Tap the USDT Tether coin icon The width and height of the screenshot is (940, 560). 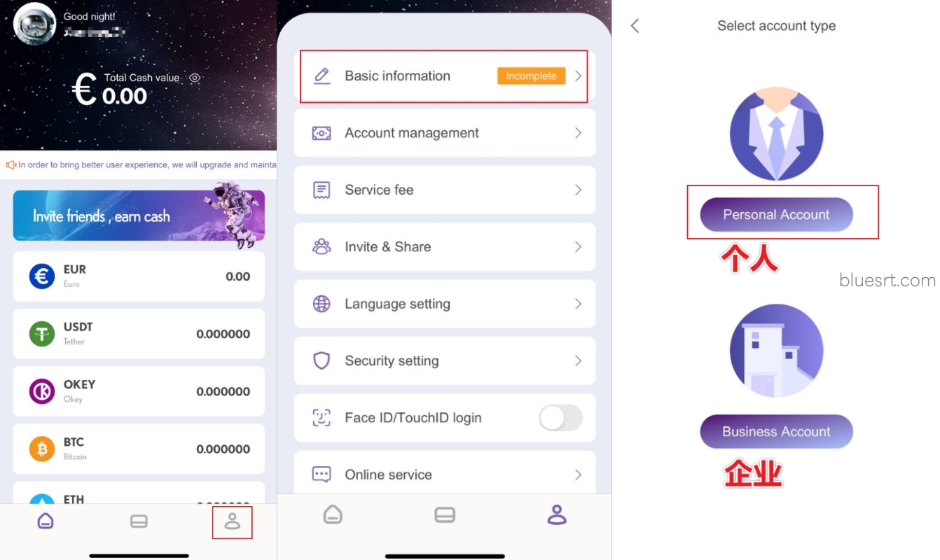click(x=42, y=334)
